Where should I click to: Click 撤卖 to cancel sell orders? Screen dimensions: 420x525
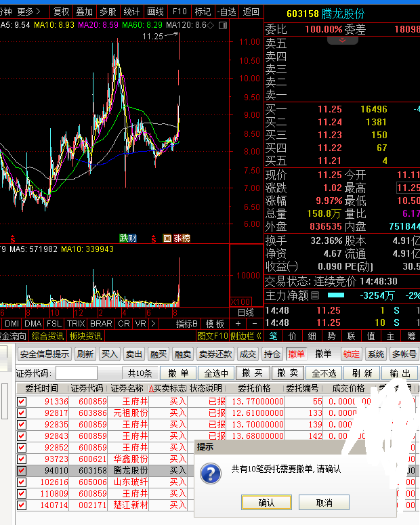coord(288,373)
